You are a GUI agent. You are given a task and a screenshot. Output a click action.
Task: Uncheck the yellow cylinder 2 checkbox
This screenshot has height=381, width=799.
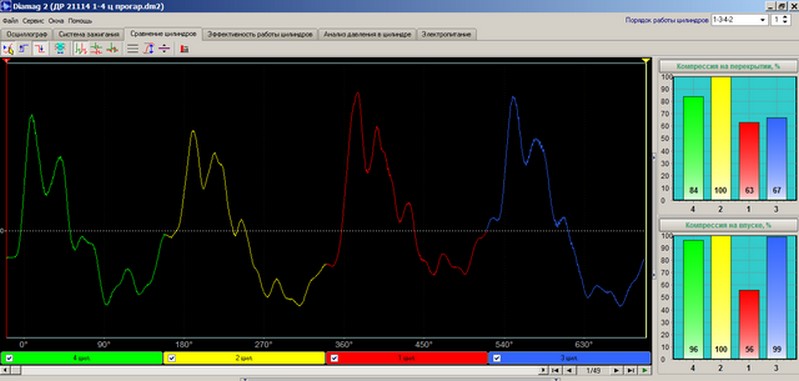172,358
